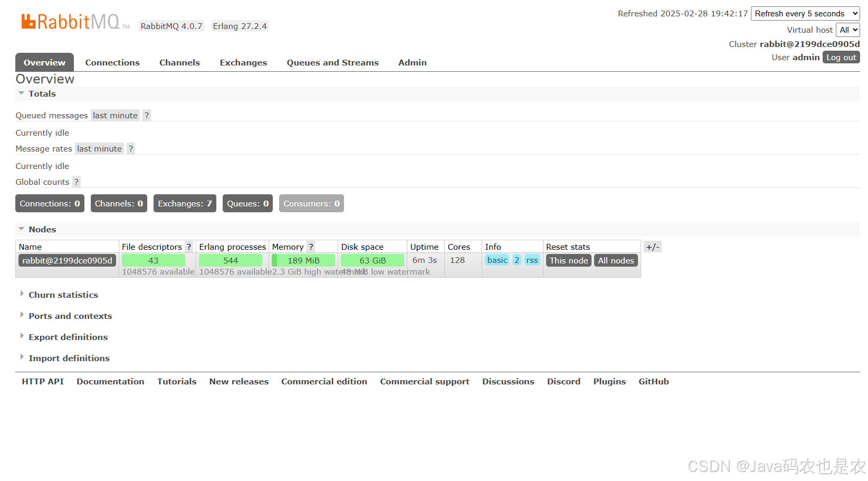Open help for Message rates
The height and width of the screenshot is (481, 868).
tap(130, 148)
